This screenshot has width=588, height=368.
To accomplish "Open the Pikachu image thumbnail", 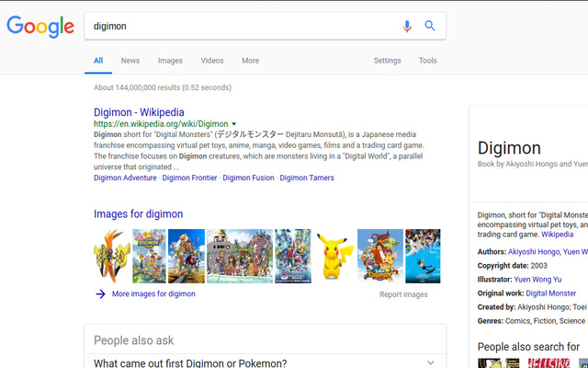I will (x=334, y=256).
